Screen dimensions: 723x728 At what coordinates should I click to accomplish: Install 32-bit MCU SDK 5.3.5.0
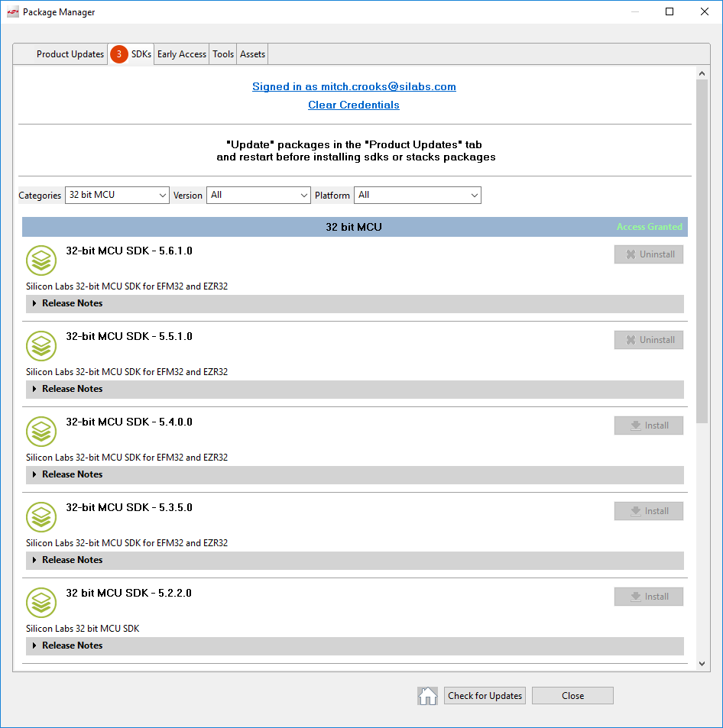(649, 511)
